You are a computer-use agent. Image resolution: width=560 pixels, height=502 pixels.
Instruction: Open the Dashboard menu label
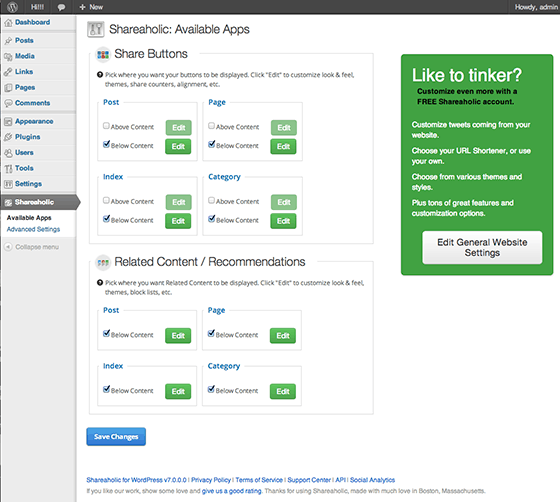click(32, 22)
